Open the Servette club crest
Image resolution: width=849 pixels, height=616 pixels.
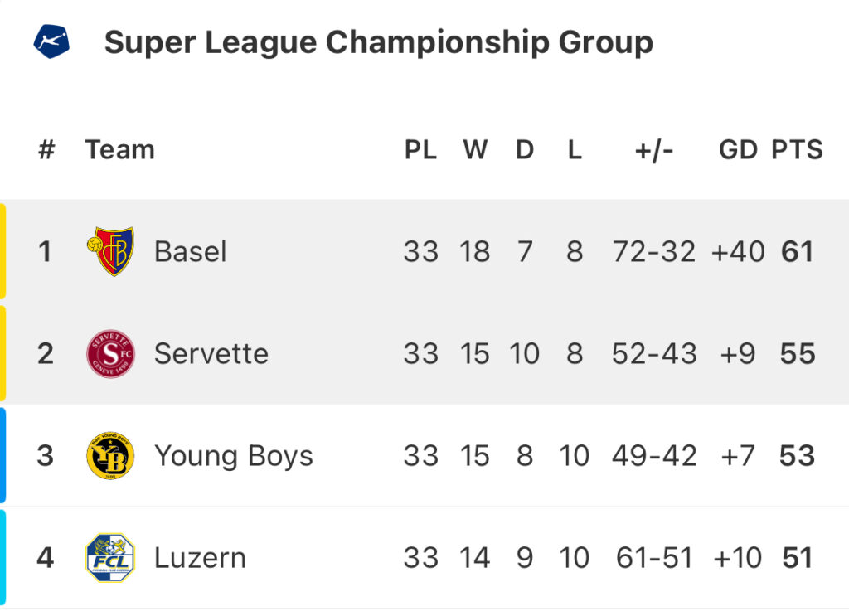[x=110, y=353]
